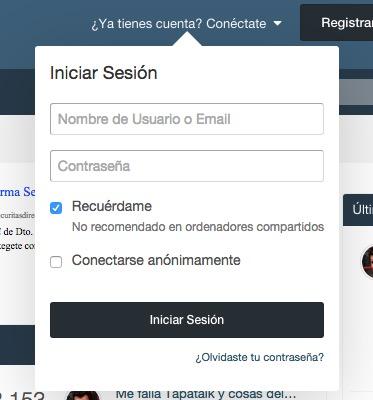Screen dimensions: 373x400
Task: Click the Iniciar Sesión popup heading
Action: (103, 73)
